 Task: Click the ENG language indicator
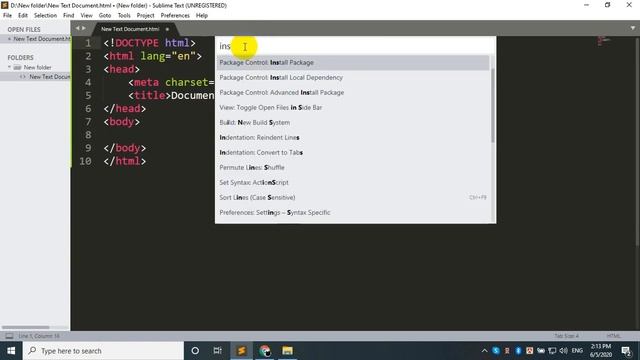coord(577,351)
